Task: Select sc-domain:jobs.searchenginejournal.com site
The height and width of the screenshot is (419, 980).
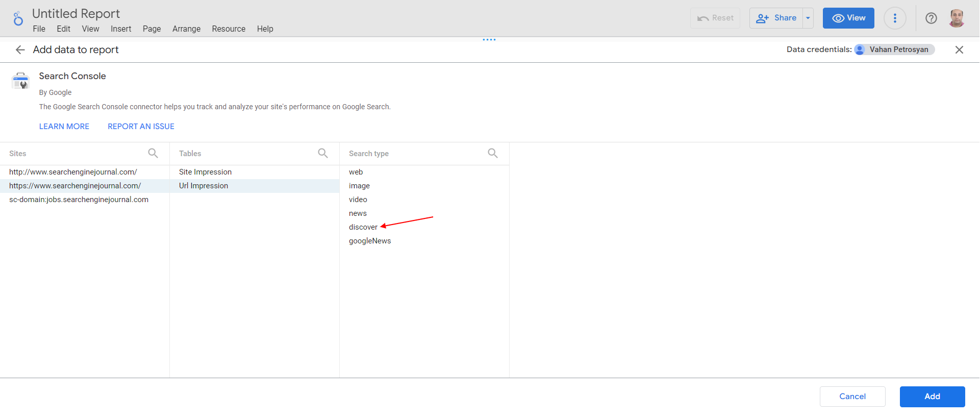Action: pyautogui.click(x=79, y=200)
